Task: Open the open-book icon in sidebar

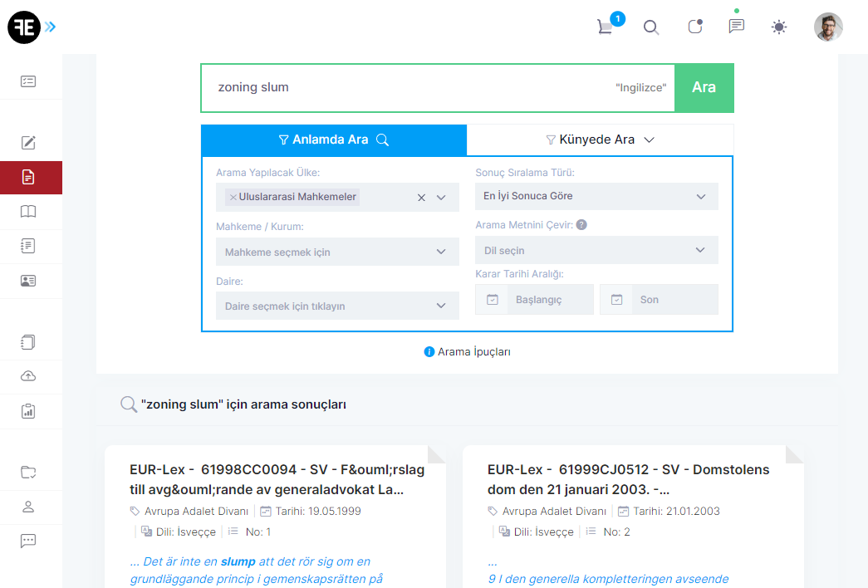Action: pyautogui.click(x=28, y=212)
